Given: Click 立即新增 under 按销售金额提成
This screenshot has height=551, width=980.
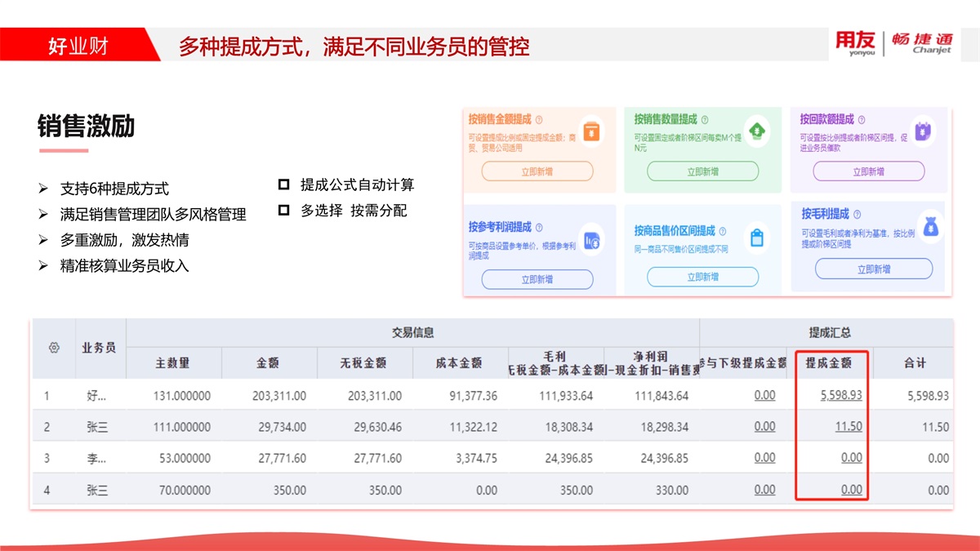Looking at the screenshot, I should point(537,171).
